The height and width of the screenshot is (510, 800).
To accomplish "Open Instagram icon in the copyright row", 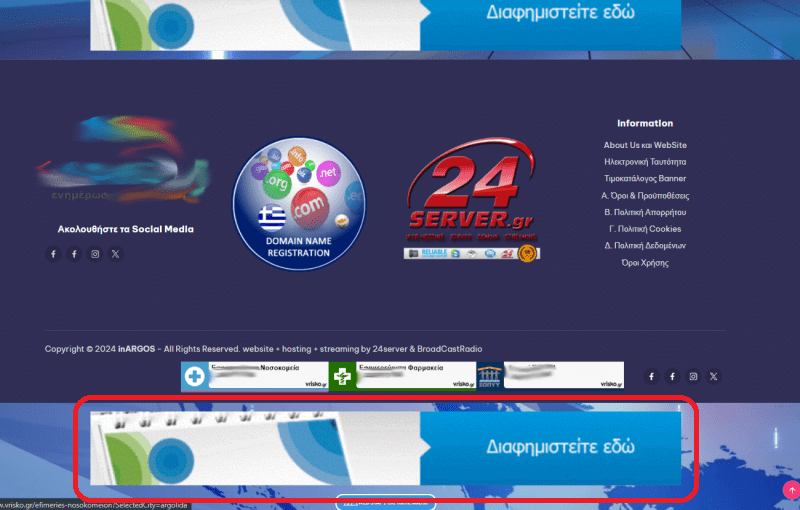I will pos(693,376).
